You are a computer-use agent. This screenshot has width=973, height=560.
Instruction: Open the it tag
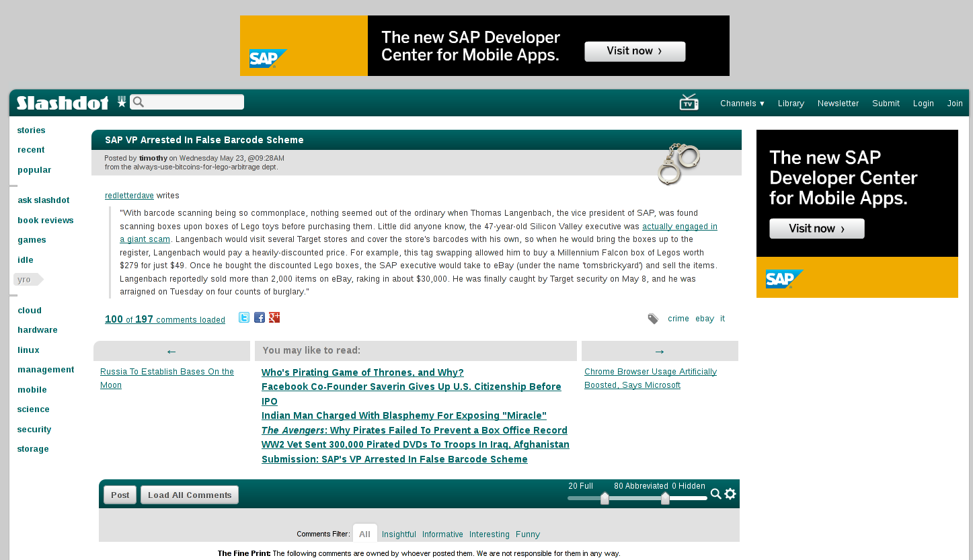(722, 319)
